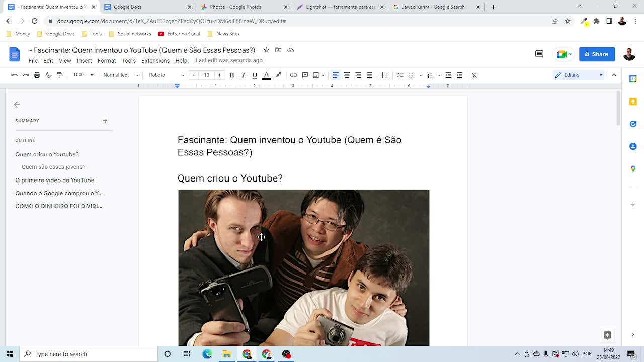Image resolution: width=644 pixels, height=362 pixels.
Task: Click the Clear formatting icon
Action: [x=474, y=75]
